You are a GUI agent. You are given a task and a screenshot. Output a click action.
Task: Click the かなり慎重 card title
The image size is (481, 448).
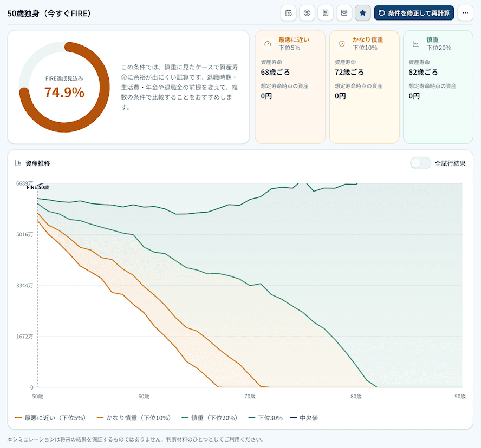[368, 39]
